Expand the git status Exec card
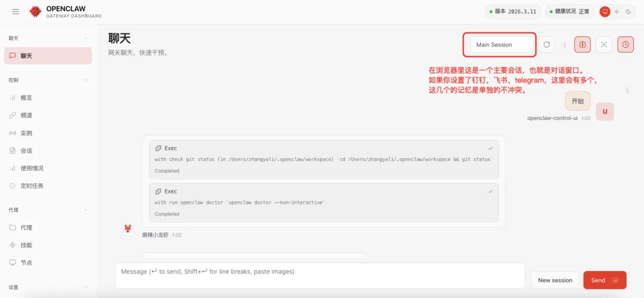This screenshot has height=298, width=644. point(324,159)
